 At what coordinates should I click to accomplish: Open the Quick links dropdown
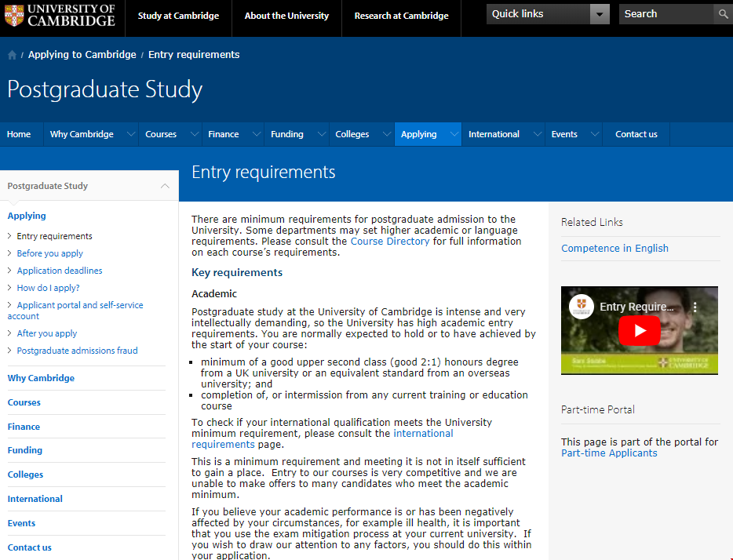coord(599,14)
